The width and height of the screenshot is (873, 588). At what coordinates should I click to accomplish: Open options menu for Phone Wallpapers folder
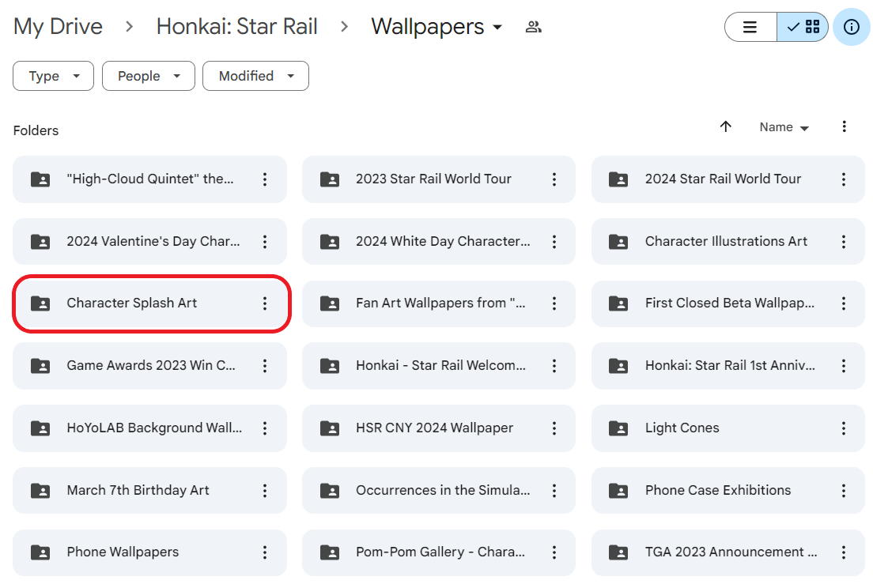[x=265, y=552]
